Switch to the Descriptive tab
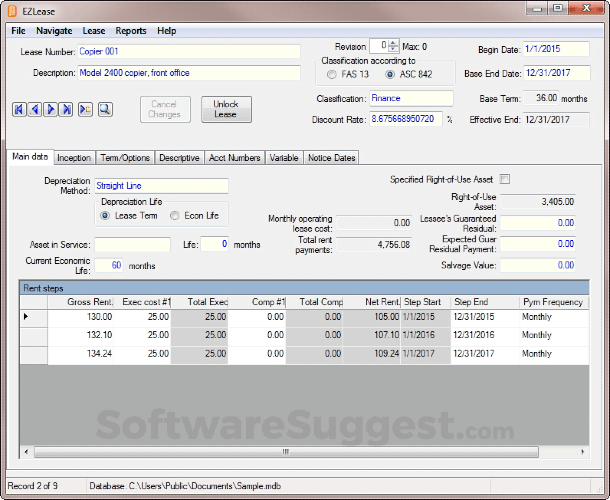 click(x=179, y=158)
